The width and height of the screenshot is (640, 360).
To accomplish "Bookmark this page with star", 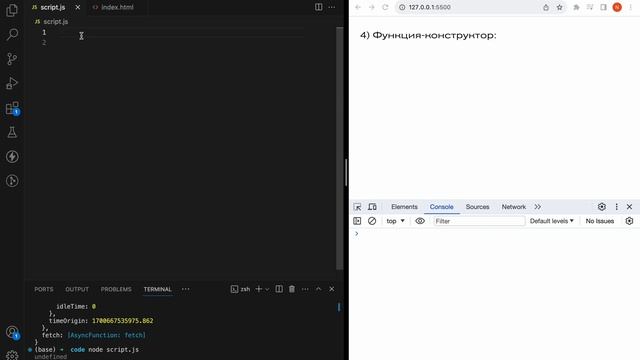I will click(x=560, y=7).
